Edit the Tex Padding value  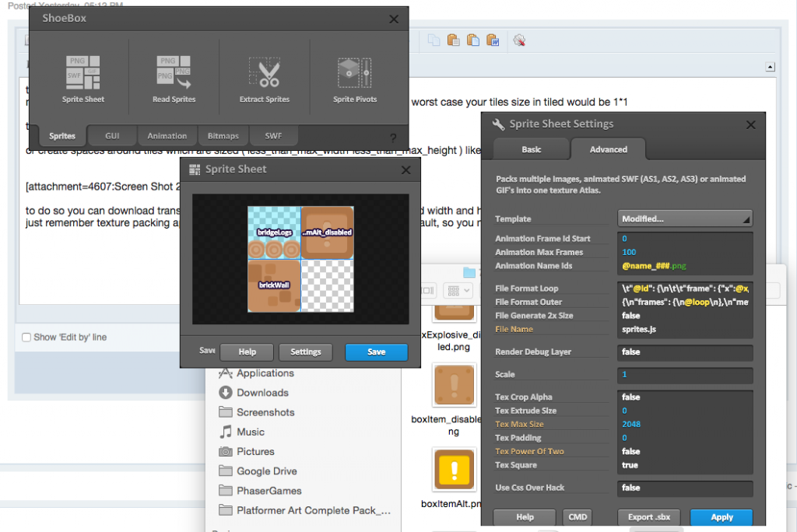tap(684, 438)
